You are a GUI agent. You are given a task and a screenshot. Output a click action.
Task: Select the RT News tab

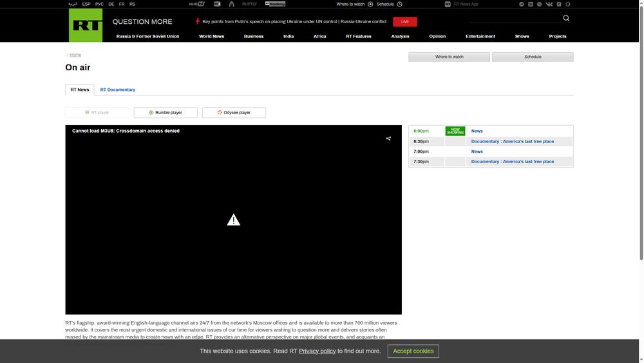(x=80, y=90)
